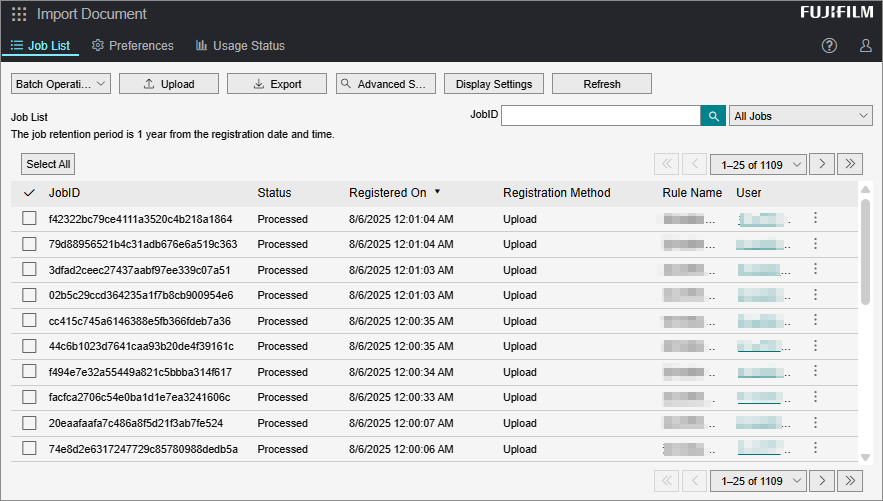Expand the Batch Operations dropdown
883x501 pixels.
[61, 84]
